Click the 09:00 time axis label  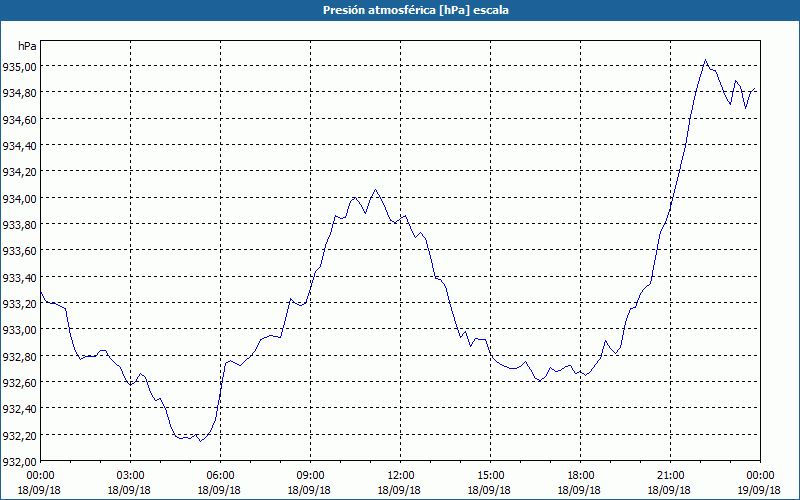pyautogui.click(x=310, y=476)
